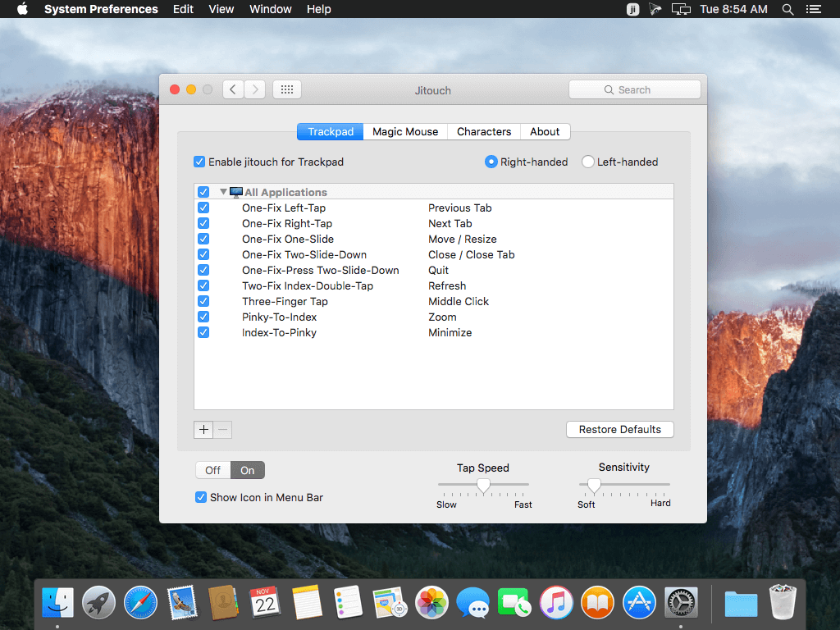Open Notes app in Dock
Image resolution: width=840 pixels, height=630 pixels.
307,602
